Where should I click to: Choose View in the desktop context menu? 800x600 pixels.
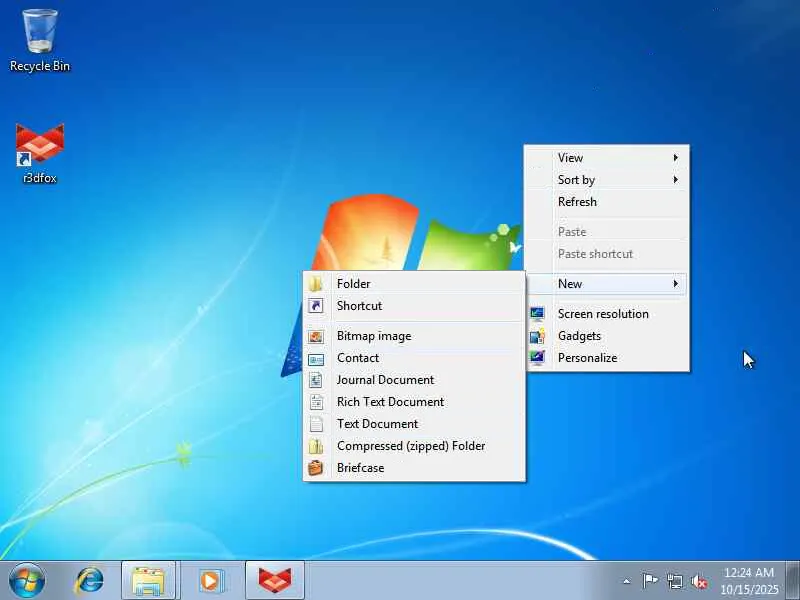point(607,158)
